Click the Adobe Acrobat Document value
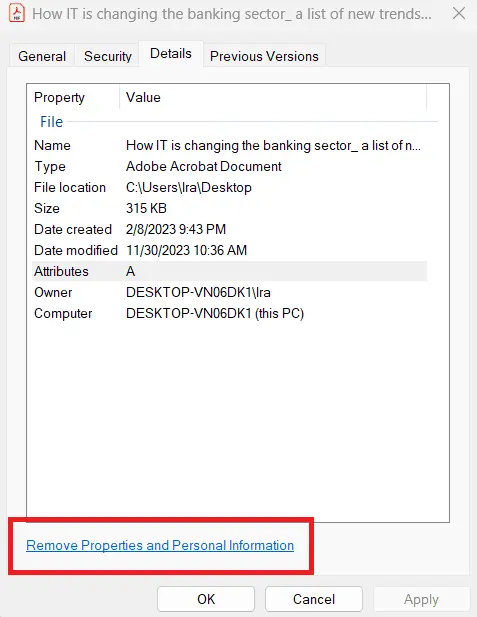 (203, 166)
